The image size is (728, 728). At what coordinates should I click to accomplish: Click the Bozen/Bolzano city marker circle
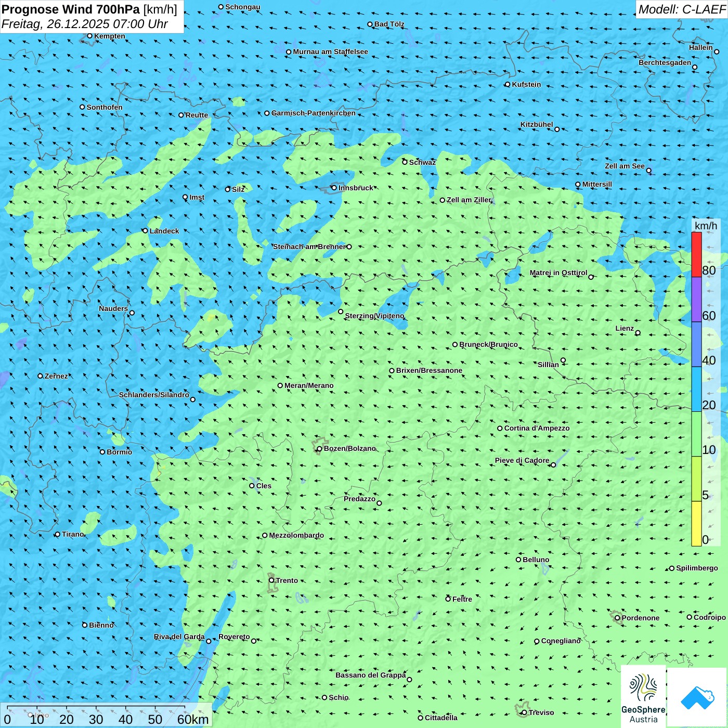click(x=319, y=449)
